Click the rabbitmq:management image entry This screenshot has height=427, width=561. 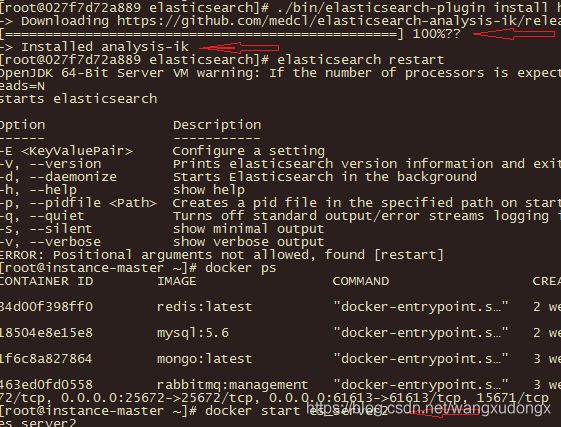coord(232,385)
